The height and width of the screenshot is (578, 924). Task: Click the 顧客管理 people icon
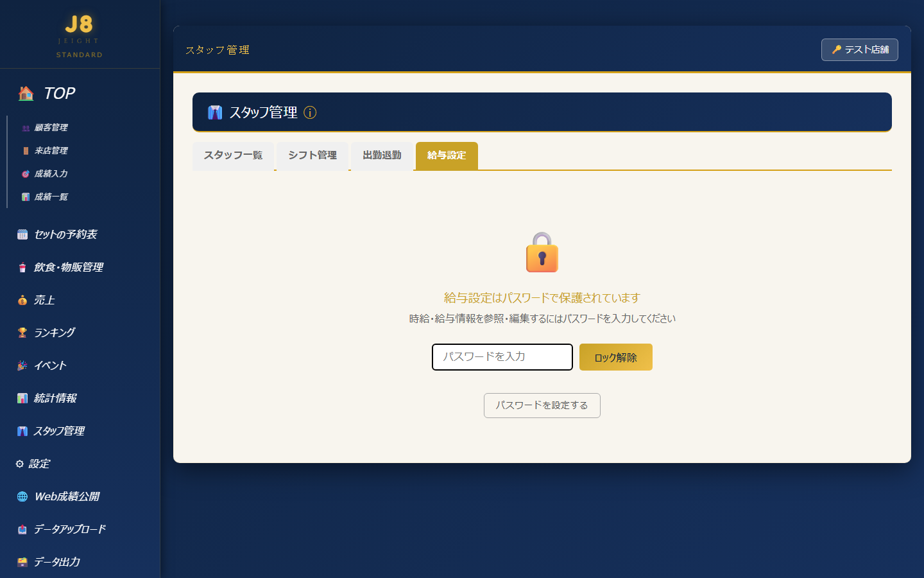[x=26, y=128]
